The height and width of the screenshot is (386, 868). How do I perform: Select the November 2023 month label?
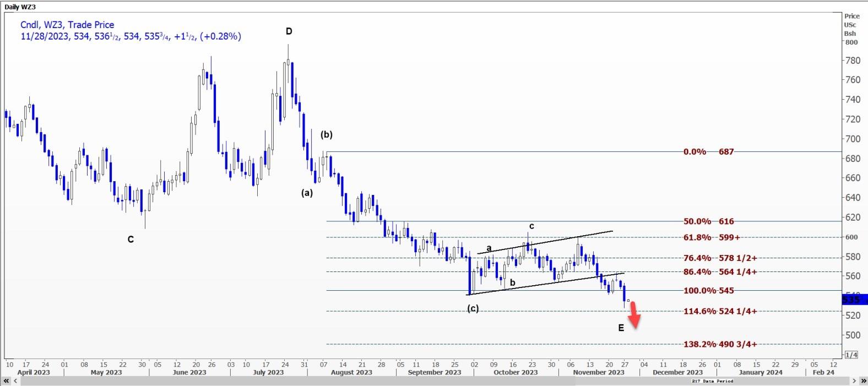(599, 372)
